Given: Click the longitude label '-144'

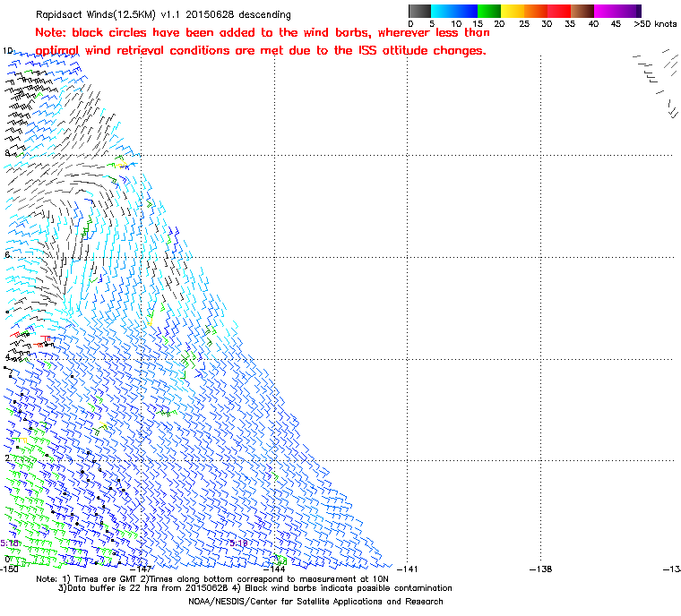Looking at the screenshot, I should pos(274,569).
